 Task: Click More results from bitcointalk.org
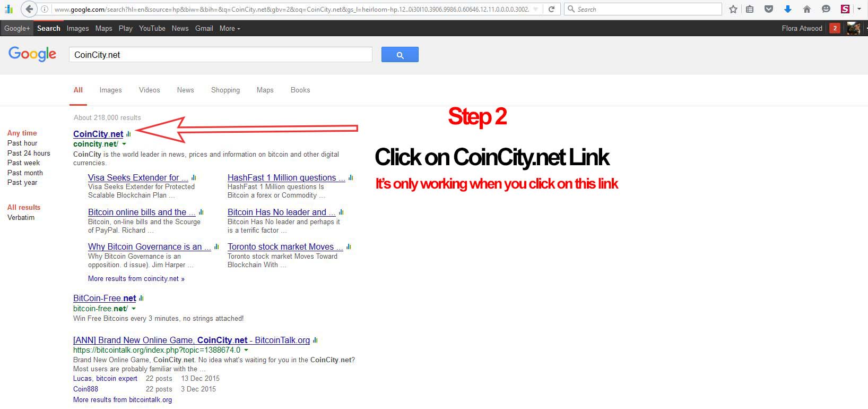point(123,399)
